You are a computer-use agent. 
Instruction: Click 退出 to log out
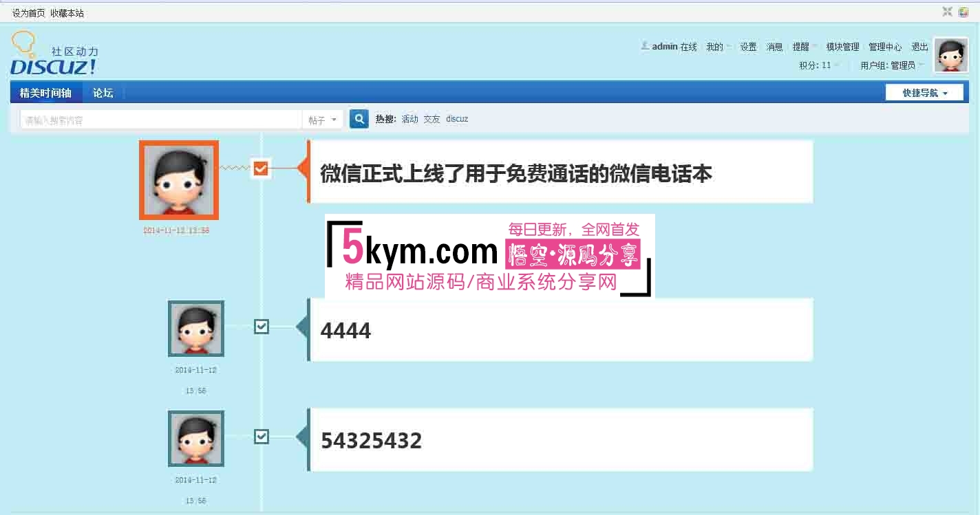tap(920, 47)
